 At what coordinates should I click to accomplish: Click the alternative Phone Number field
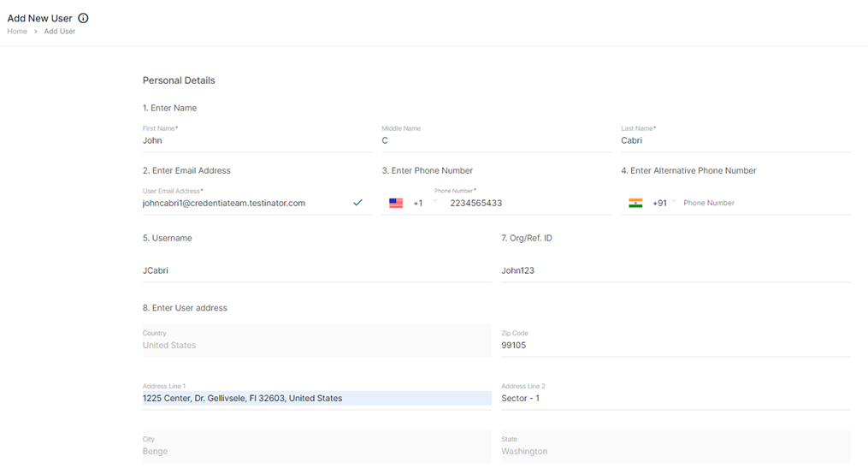coord(765,204)
